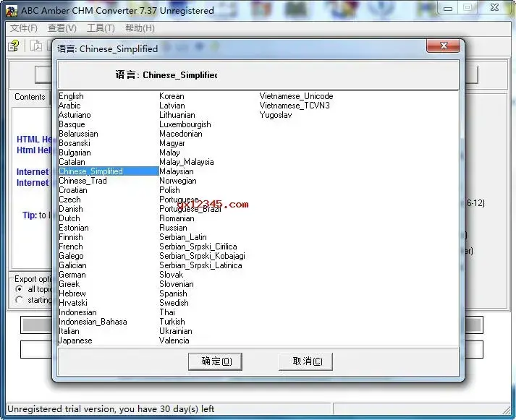Screen dimensions: 516x420
Task: Select Spanish language
Action: click(x=173, y=293)
